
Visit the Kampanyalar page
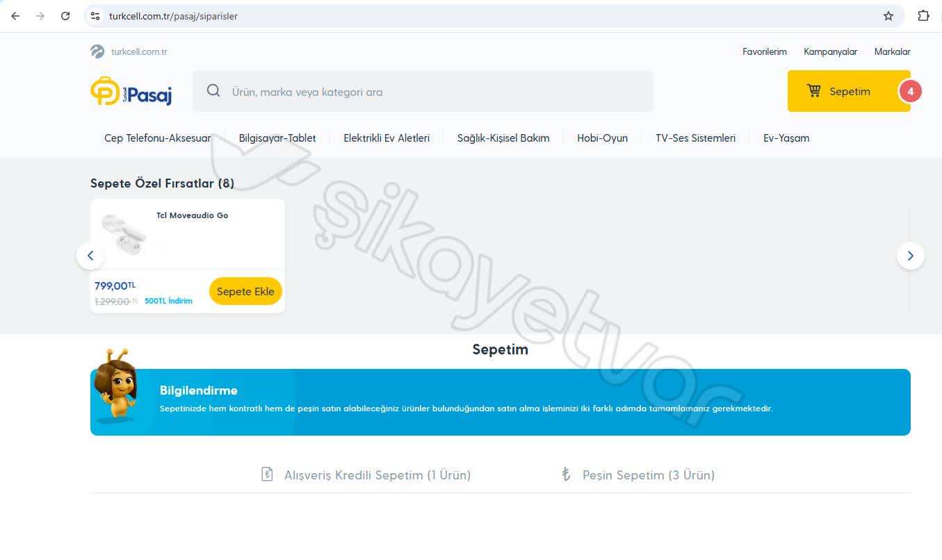pyautogui.click(x=830, y=51)
